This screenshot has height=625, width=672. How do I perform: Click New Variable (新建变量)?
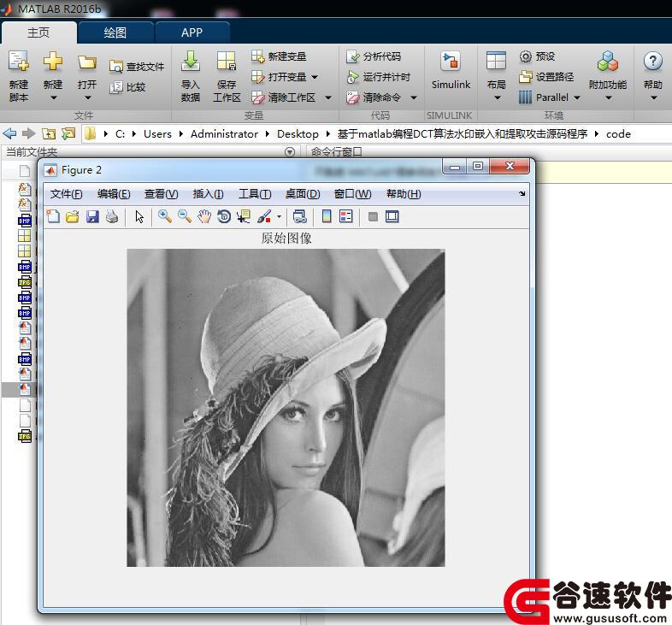coord(279,56)
